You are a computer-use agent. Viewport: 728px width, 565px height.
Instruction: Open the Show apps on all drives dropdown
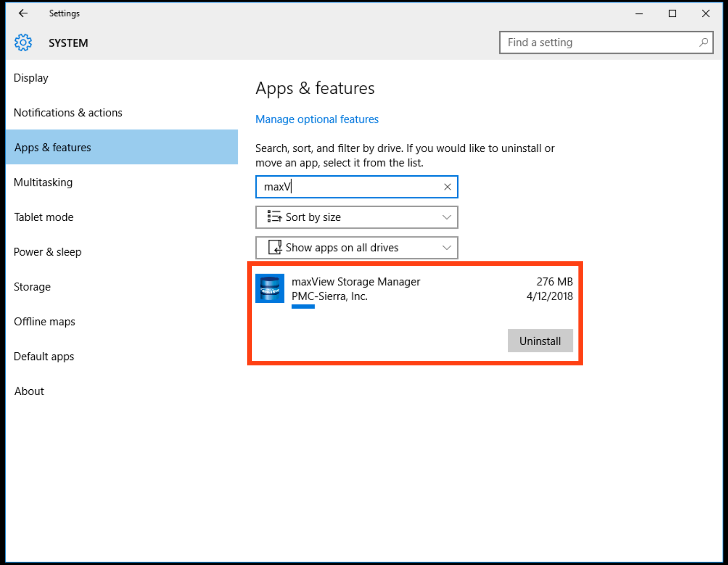(357, 248)
